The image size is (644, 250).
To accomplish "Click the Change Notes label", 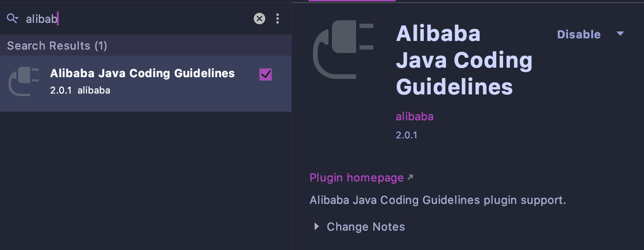I will pos(366,227).
